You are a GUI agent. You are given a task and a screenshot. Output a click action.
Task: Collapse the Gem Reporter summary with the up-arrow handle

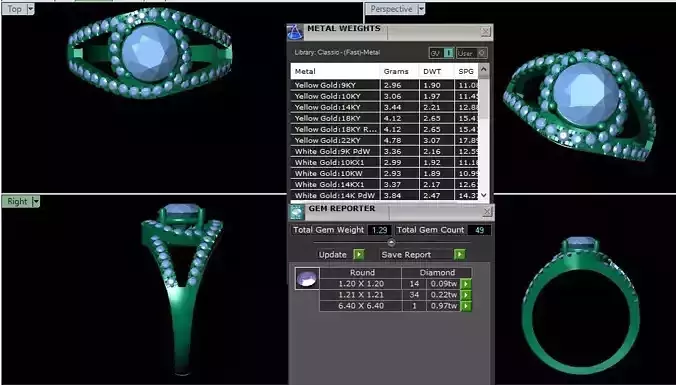391,242
